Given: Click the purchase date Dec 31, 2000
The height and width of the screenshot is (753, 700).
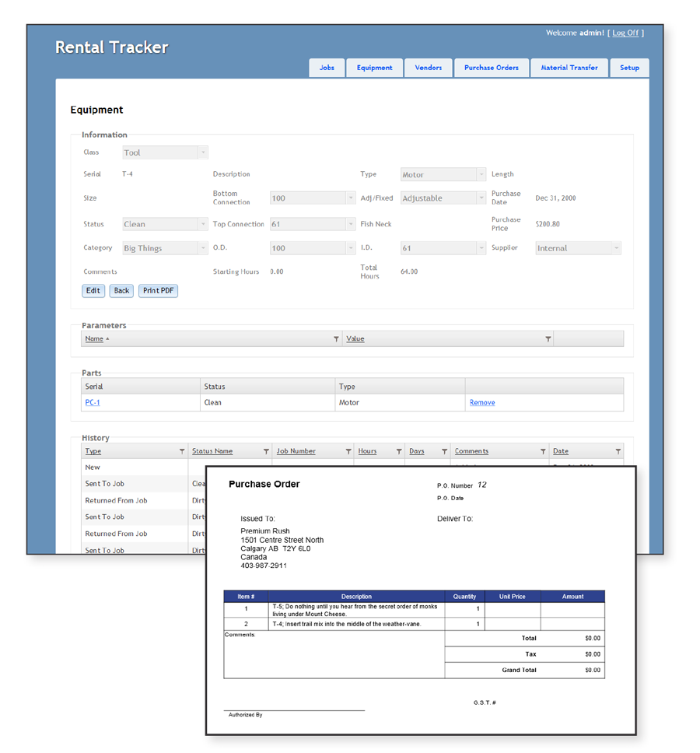Looking at the screenshot, I should point(555,198).
